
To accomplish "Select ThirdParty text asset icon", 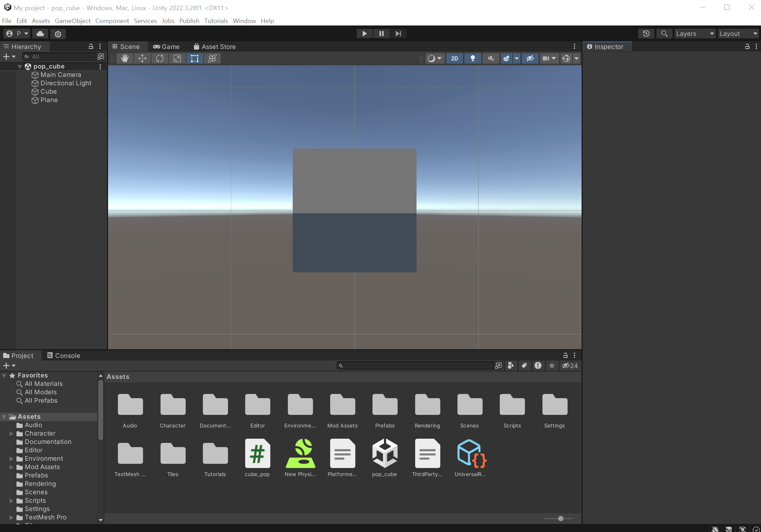I will [427, 454].
